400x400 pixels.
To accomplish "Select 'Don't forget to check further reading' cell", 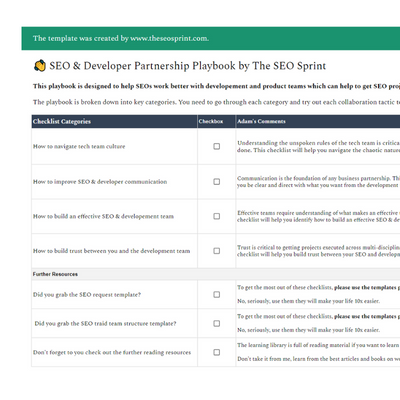I will pyautogui.click(x=114, y=352).
